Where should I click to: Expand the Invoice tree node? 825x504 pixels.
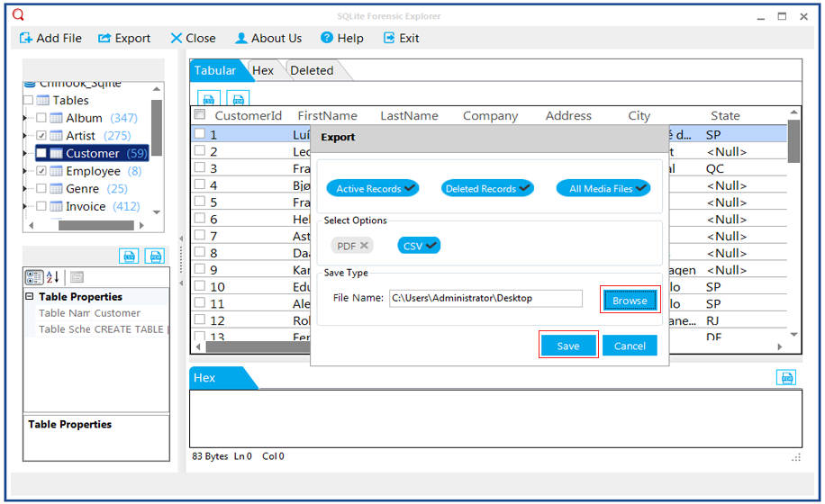click(24, 206)
